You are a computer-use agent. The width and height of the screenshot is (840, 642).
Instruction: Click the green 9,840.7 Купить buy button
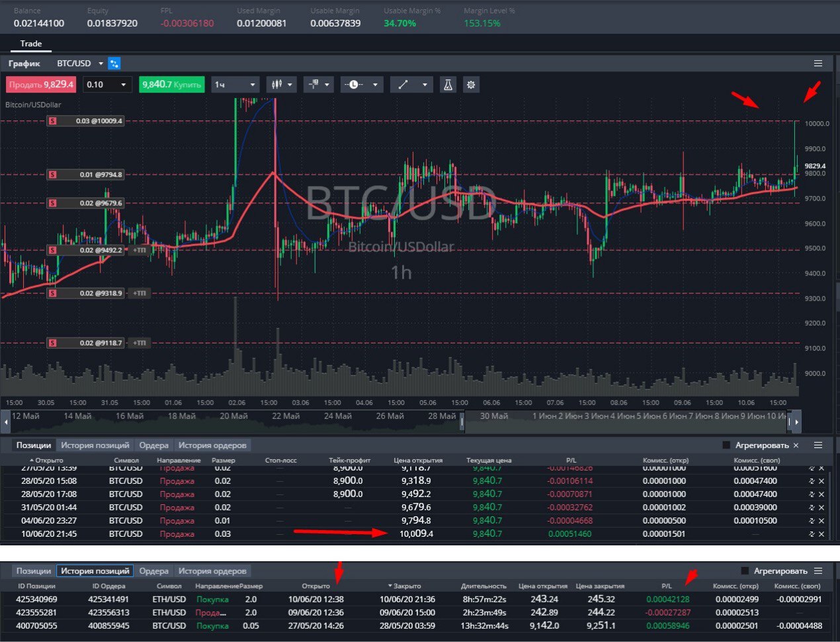pos(171,85)
